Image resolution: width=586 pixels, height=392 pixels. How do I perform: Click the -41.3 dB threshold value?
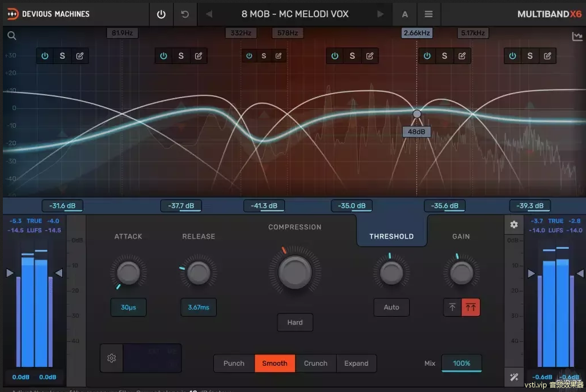pyautogui.click(x=264, y=206)
